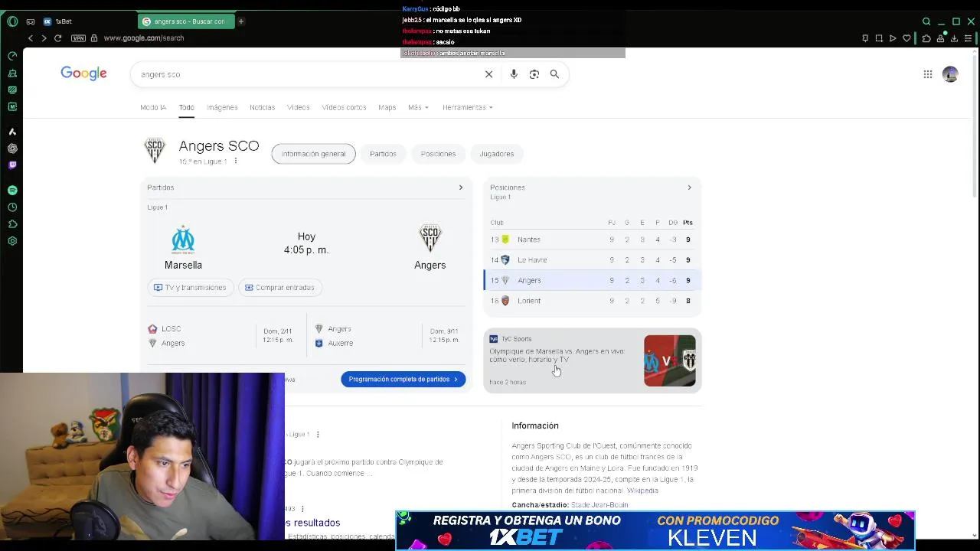This screenshot has height=551, width=980.
Task: Select the 'angers sco - Buscar con' tab
Action: [x=187, y=21]
